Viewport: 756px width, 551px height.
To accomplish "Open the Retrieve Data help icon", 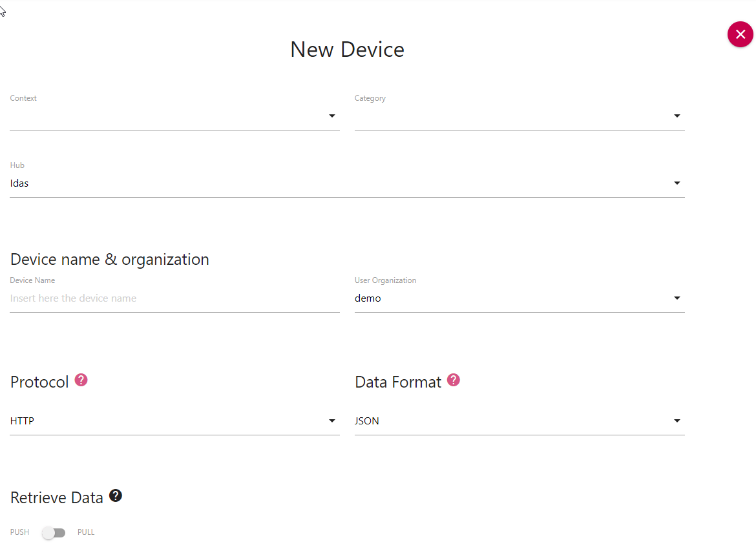I will 115,495.
